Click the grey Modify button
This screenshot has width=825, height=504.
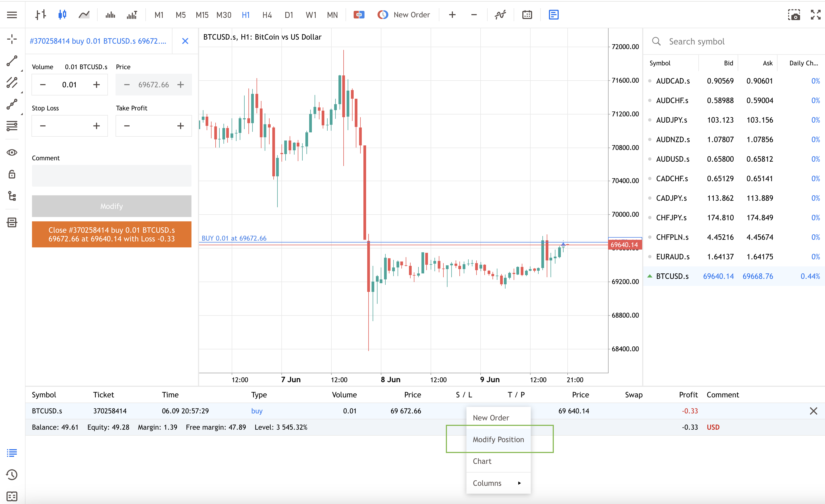click(112, 206)
